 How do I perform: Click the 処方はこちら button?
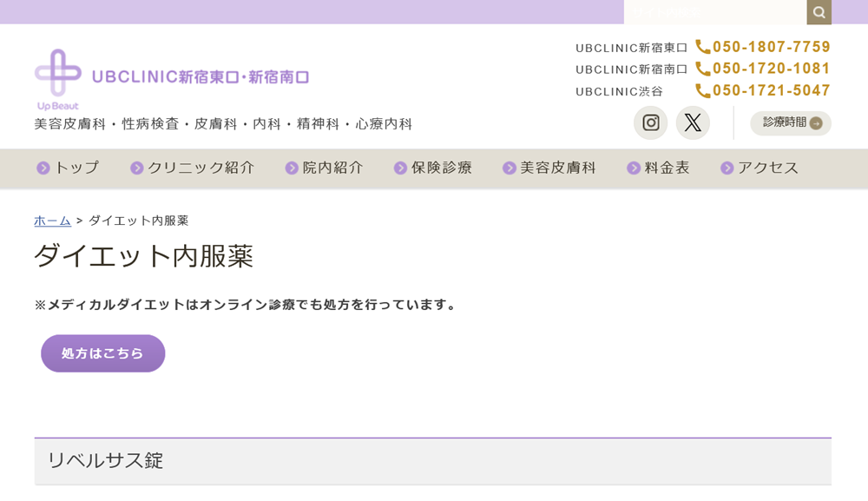coord(103,353)
